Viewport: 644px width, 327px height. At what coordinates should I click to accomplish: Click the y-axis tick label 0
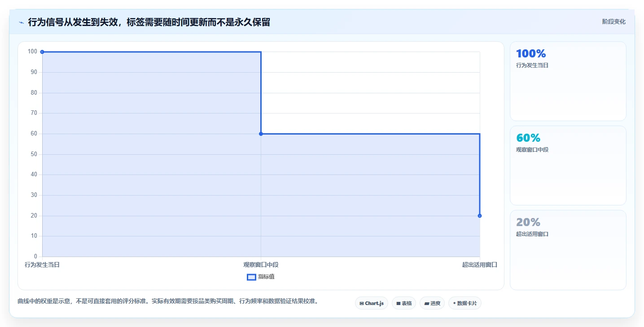tap(35, 257)
